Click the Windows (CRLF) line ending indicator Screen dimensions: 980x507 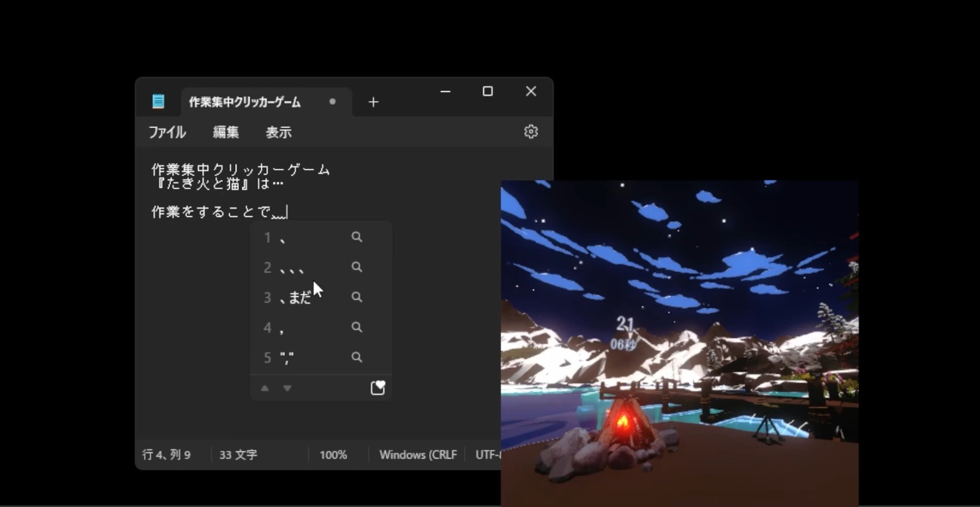(418, 455)
